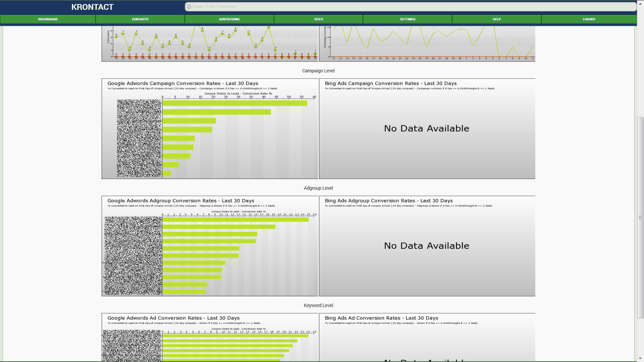
Task: Click the page vertical scrollbar thumb
Action: click(x=640, y=217)
